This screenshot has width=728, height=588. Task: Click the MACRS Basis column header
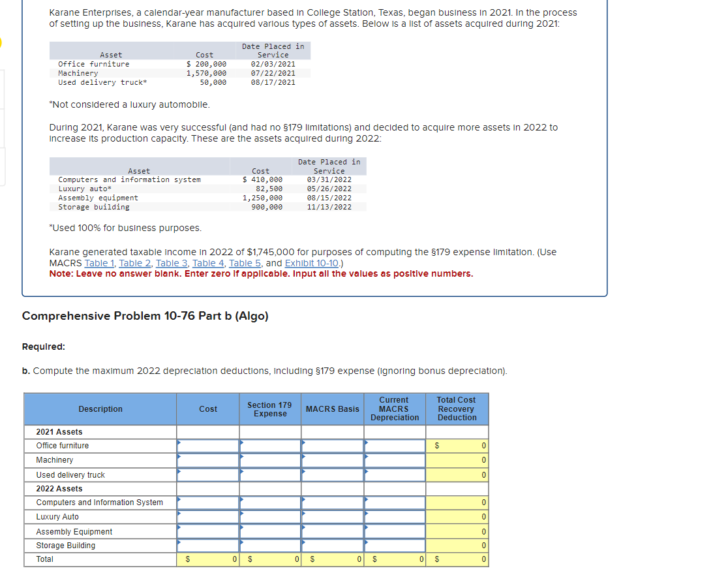[333, 409]
